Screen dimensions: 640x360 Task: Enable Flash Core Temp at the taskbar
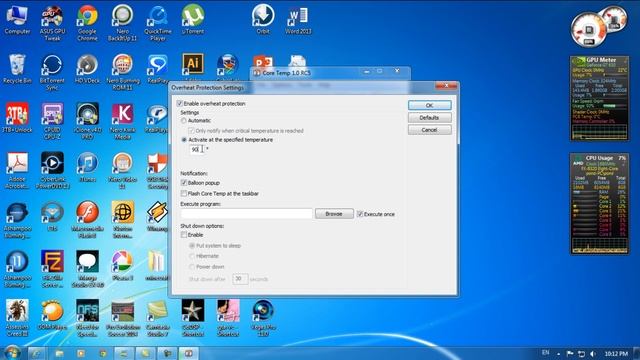184,193
